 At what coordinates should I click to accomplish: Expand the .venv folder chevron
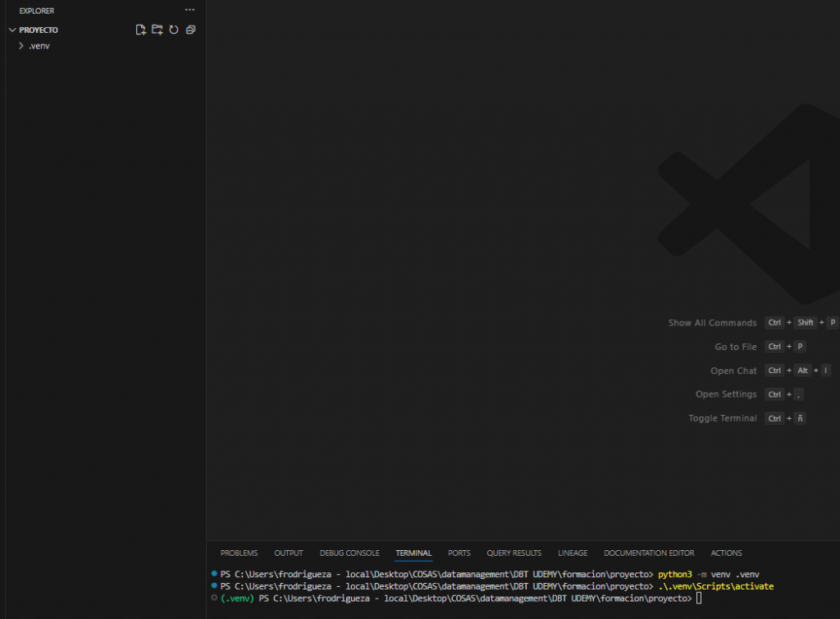click(x=21, y=46)
